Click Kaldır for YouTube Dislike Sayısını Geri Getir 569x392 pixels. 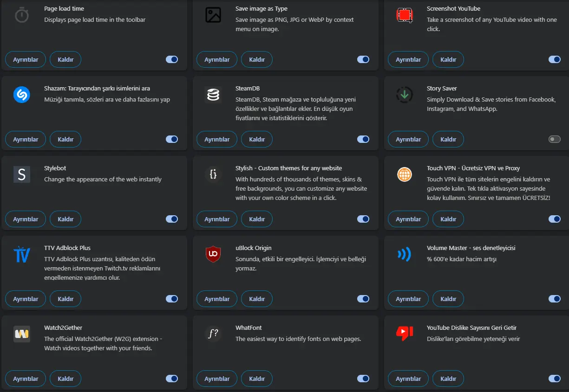coord(448,379)
